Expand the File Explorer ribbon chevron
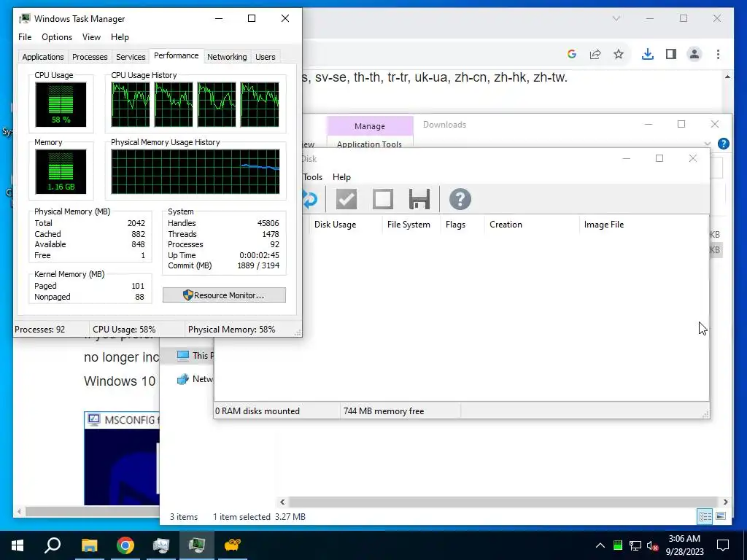This screenshot has width=747, height=560. [708, 144]
